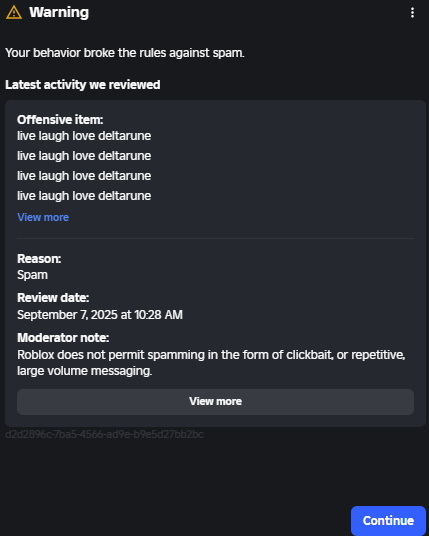Click the blue Continue button
The height and width of the screenshot is (536, 429).
[x=388, y=520]
